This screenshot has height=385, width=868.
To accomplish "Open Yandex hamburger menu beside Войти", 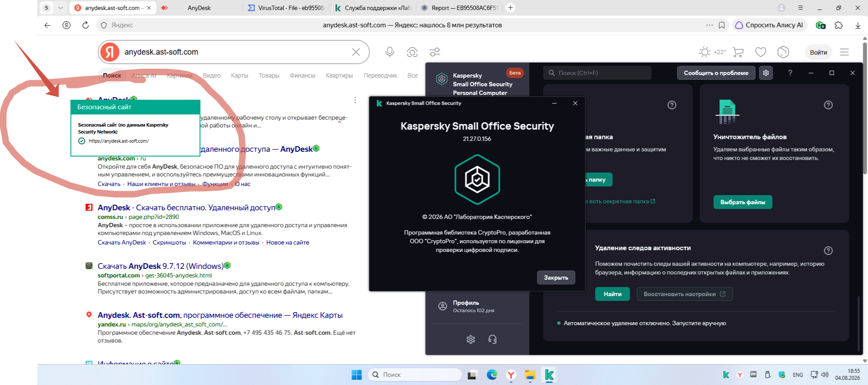I will click(x=844, y=52).
